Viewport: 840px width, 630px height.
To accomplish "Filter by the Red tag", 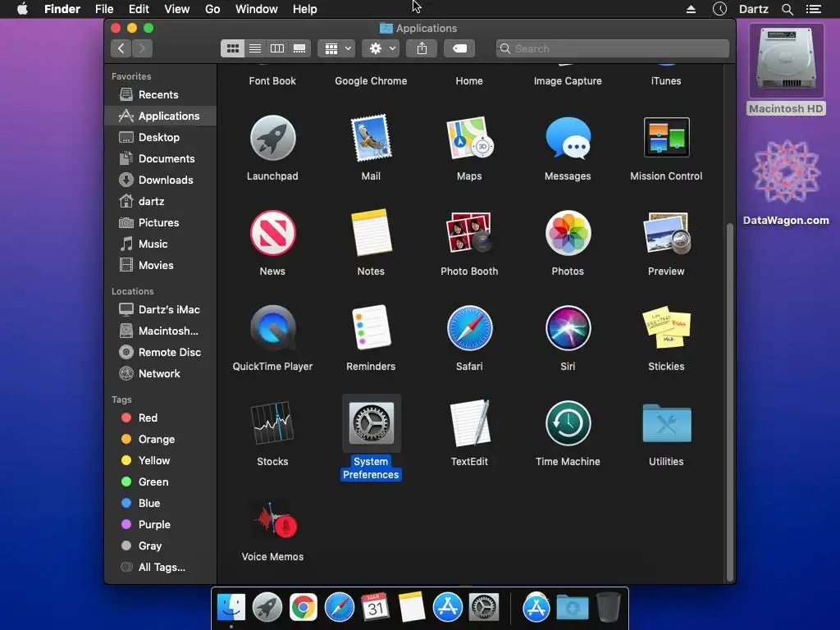I will point(161,418).
